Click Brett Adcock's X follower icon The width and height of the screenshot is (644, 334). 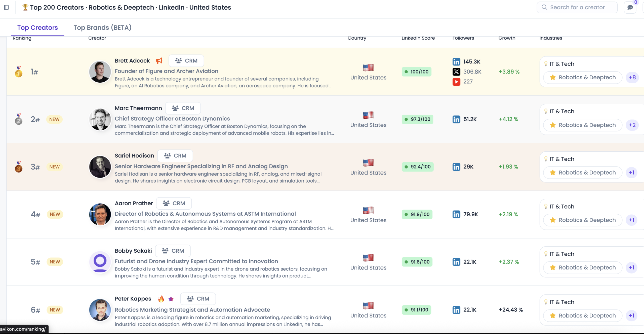[456, 72]
